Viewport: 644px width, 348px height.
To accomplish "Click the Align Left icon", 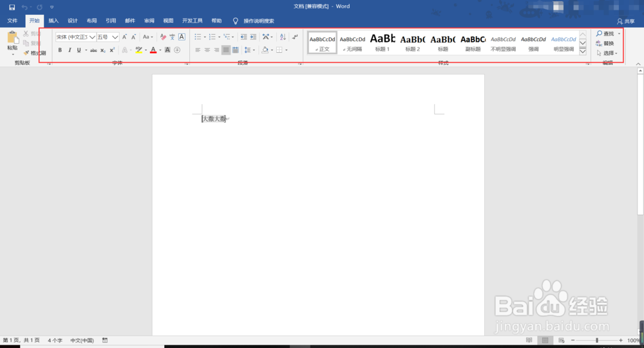I will click(x=198, y=50).
